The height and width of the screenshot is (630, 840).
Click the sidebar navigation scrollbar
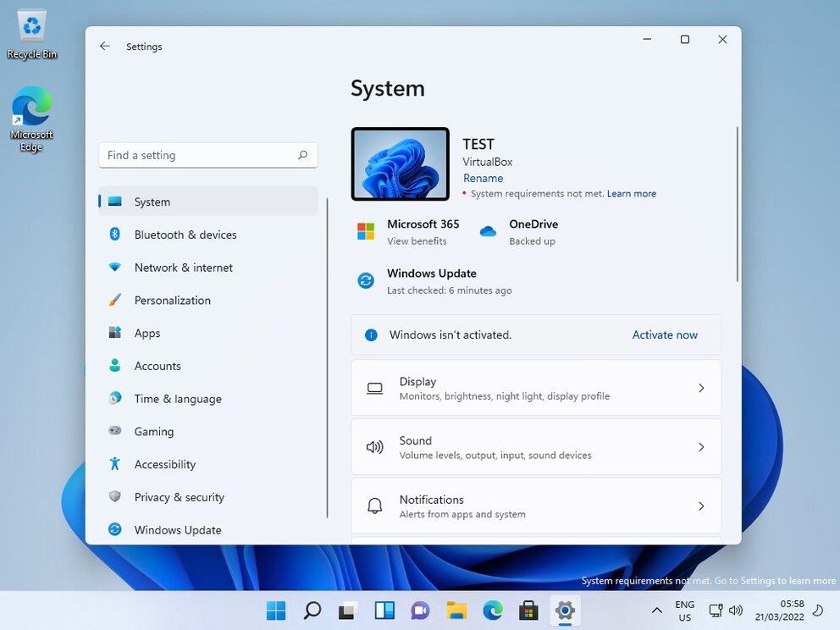coord(327,358)
